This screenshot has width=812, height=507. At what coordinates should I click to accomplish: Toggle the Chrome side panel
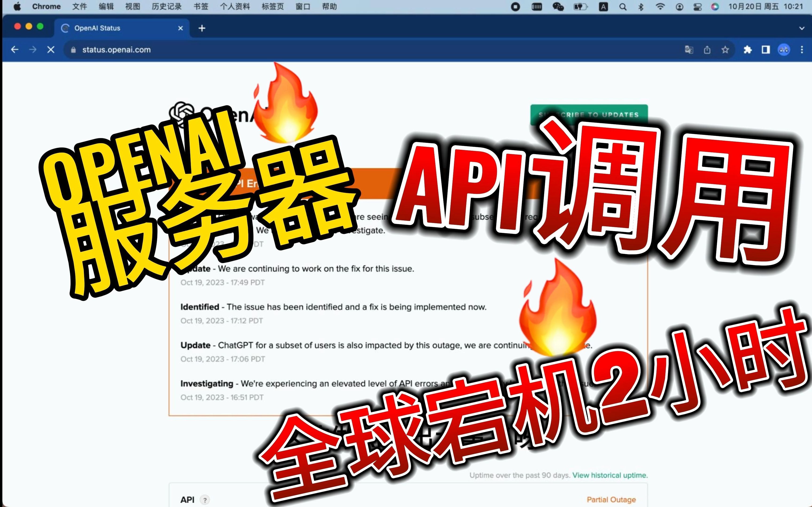click(x=766, y=50)
